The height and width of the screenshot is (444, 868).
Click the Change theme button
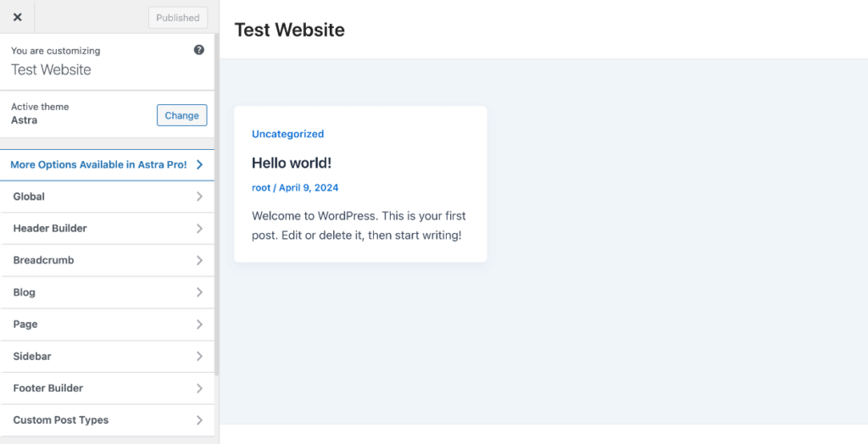181,115
